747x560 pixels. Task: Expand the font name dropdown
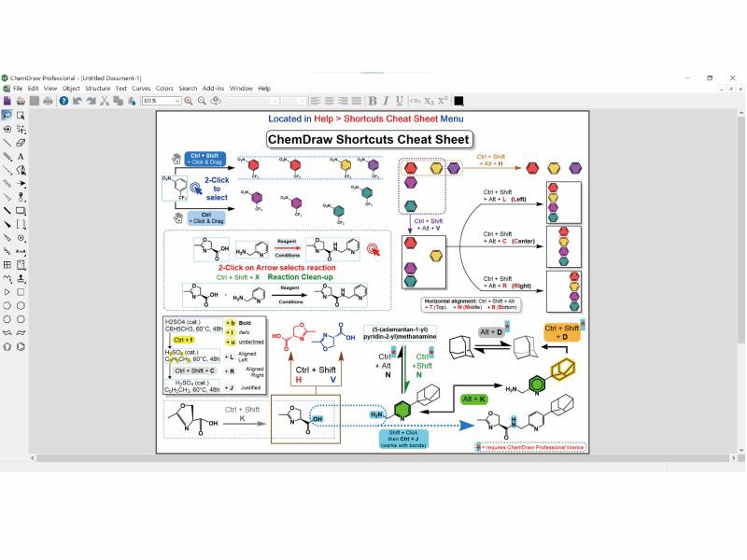(x=275, y=101)
